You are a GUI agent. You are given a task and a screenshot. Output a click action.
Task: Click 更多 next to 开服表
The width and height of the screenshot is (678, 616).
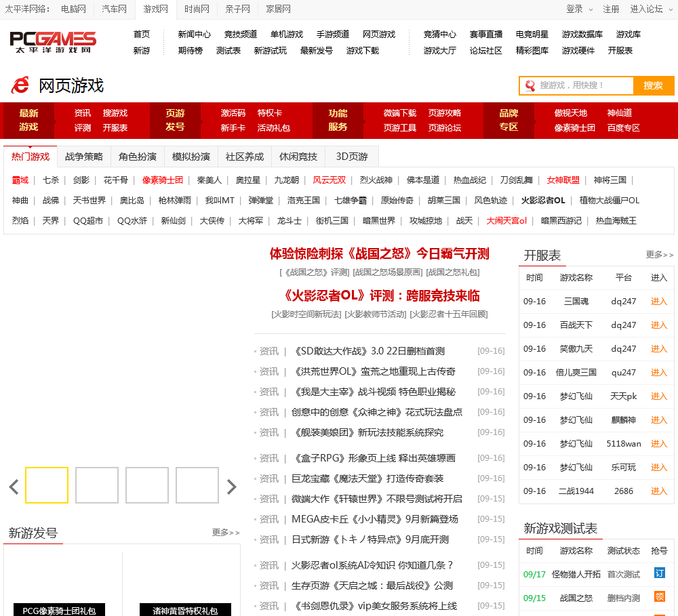coord(660,255)
